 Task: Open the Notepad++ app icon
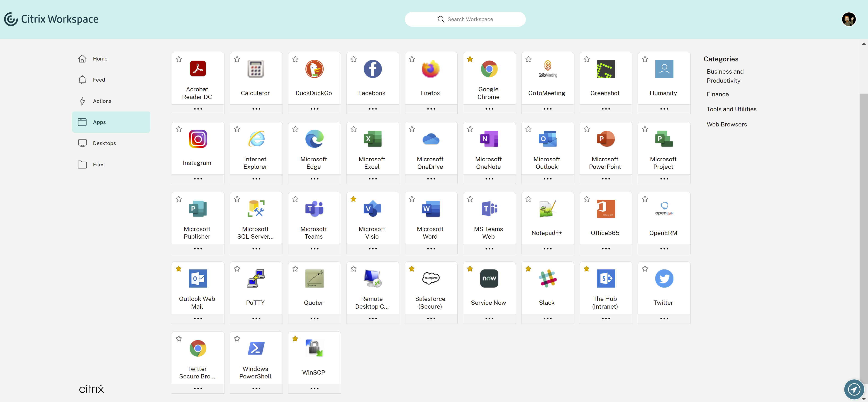pyautogui.click(x=547, y=209)
